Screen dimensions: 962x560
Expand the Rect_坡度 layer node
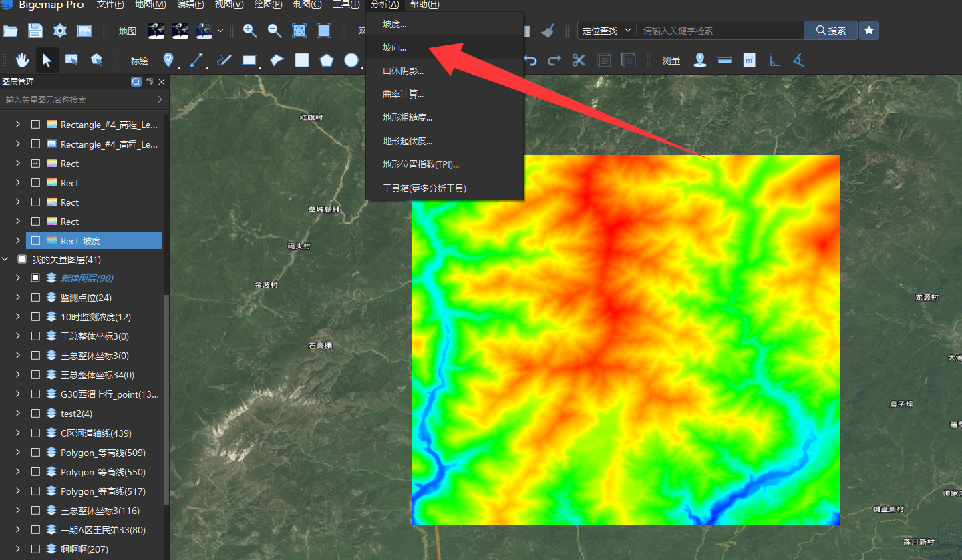coord(18,241)
